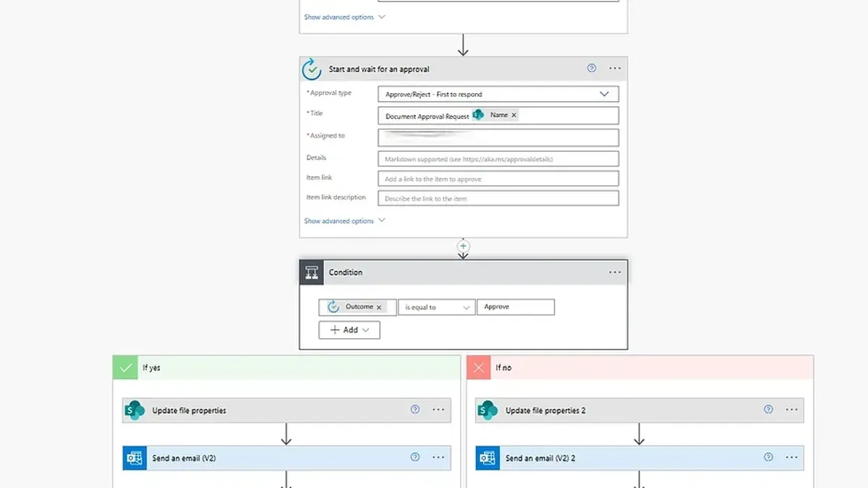Open help for Update file properties
The image size is (868, 488).
point(415,409)
